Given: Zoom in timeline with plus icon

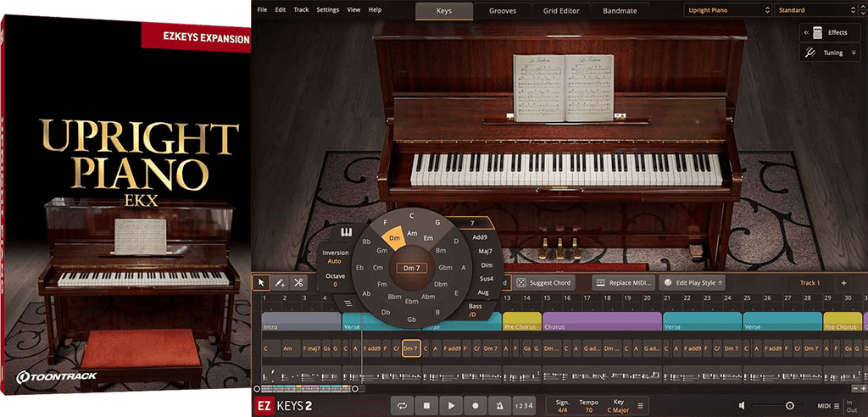Looking at the screenshot, I should (864, 389).
